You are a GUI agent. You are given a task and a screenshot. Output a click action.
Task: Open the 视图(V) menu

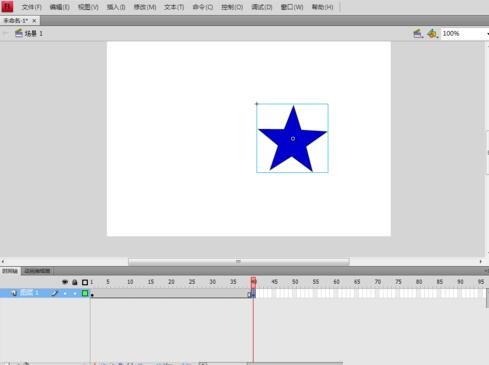click(x=88, y=7)
